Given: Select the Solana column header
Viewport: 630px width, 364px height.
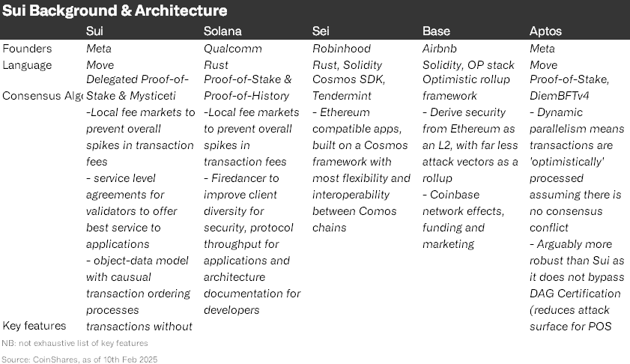Looking at the screenshot, I should tap(222, 31).
